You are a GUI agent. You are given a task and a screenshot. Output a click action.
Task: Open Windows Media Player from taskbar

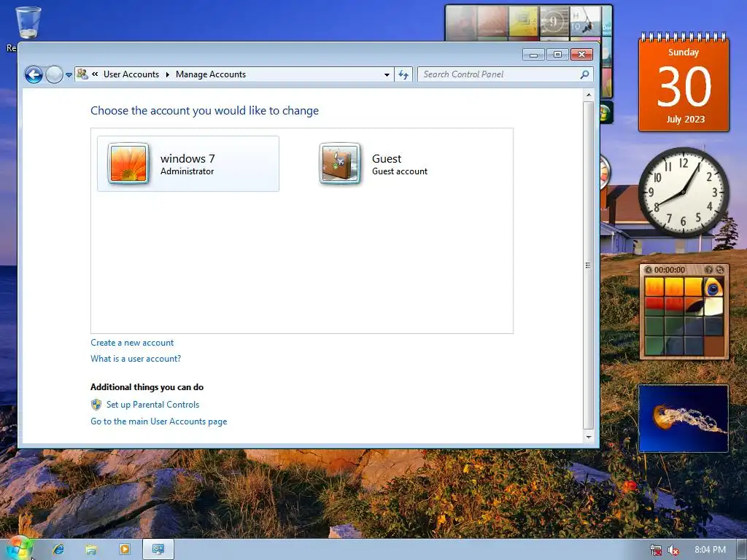[x=124, y=549]
